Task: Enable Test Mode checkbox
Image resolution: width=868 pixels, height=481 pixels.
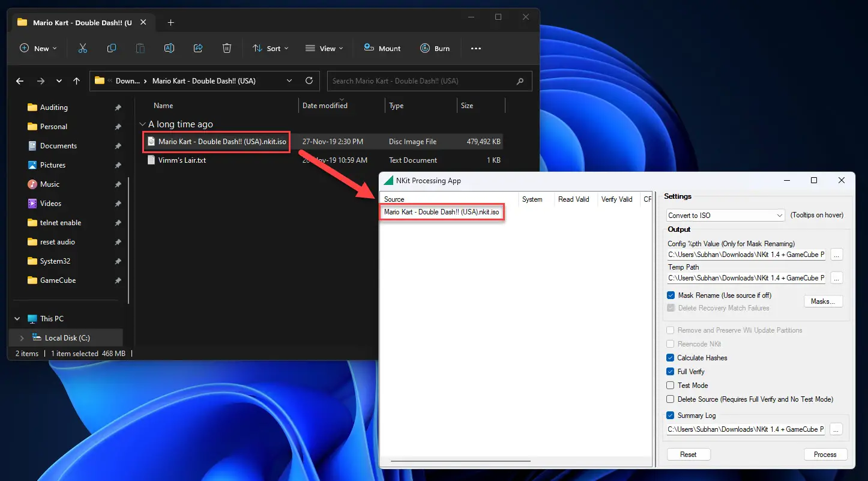Action: 671,386
